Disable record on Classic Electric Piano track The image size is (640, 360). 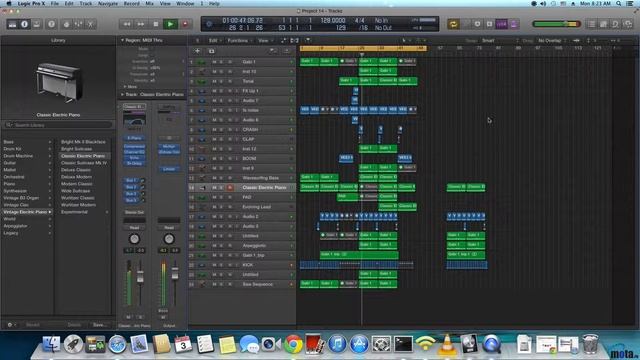coord(230,187)
